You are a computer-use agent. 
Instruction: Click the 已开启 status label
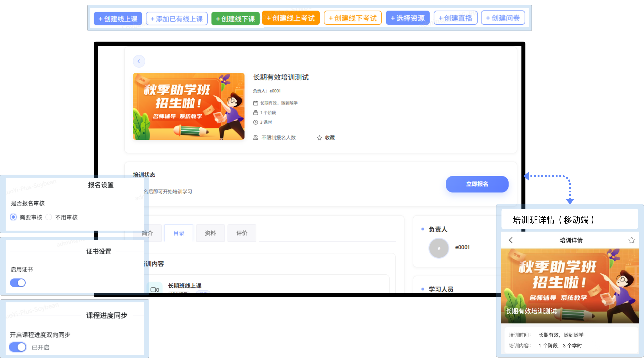41,347
